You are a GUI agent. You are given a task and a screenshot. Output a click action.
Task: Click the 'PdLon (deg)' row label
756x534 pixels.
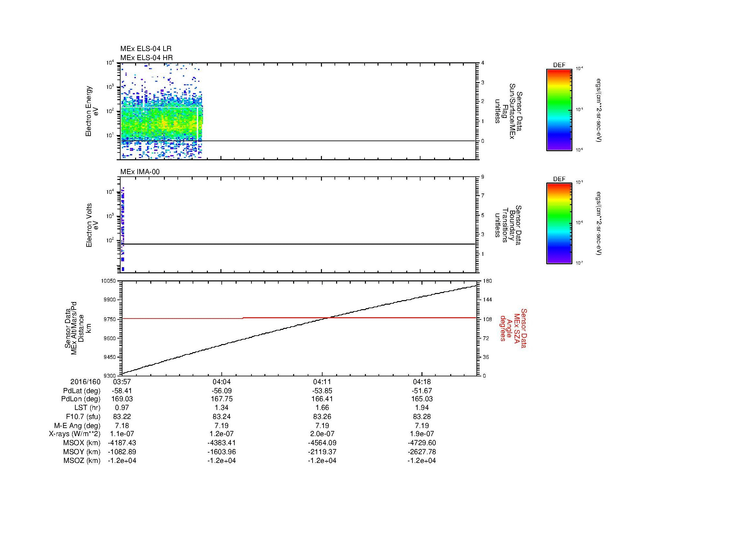[81, 399]
